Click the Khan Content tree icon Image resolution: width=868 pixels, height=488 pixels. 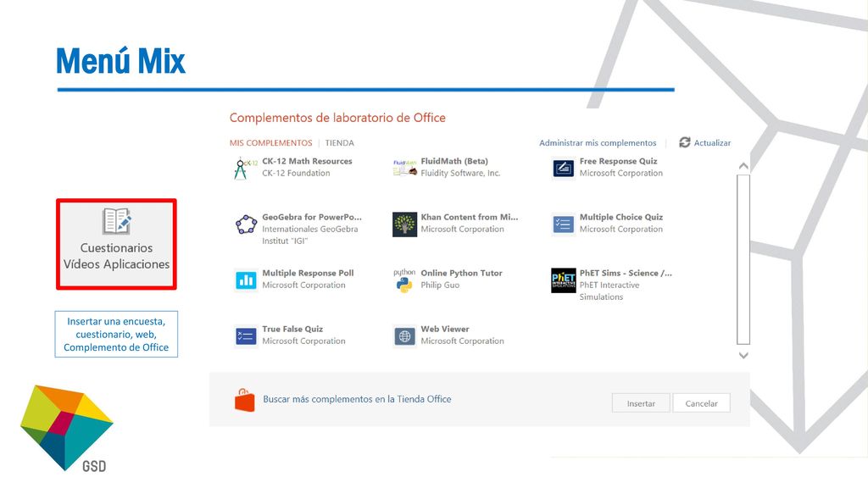coord(404,224)
